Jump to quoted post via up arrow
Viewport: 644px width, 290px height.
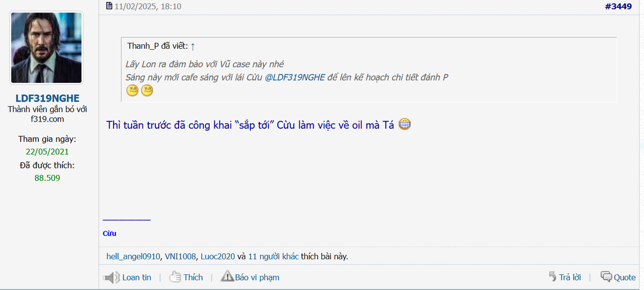tap(193, 46)
